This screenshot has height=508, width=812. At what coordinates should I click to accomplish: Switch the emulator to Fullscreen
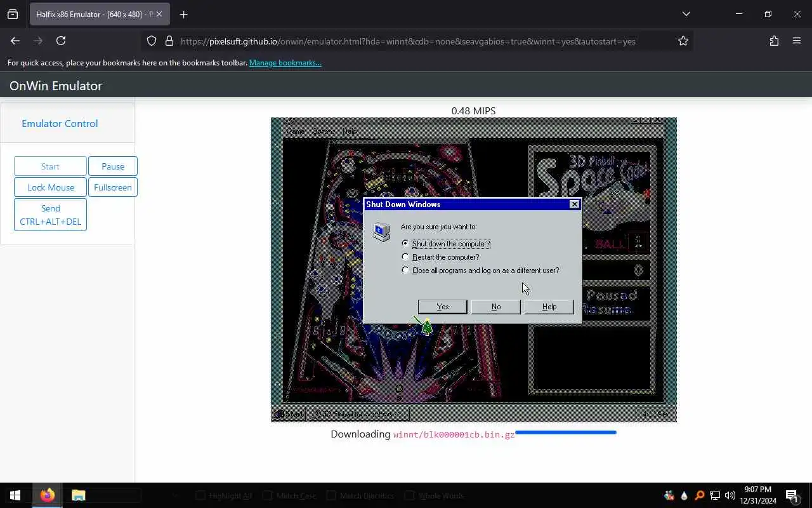(x=113, y=187)
